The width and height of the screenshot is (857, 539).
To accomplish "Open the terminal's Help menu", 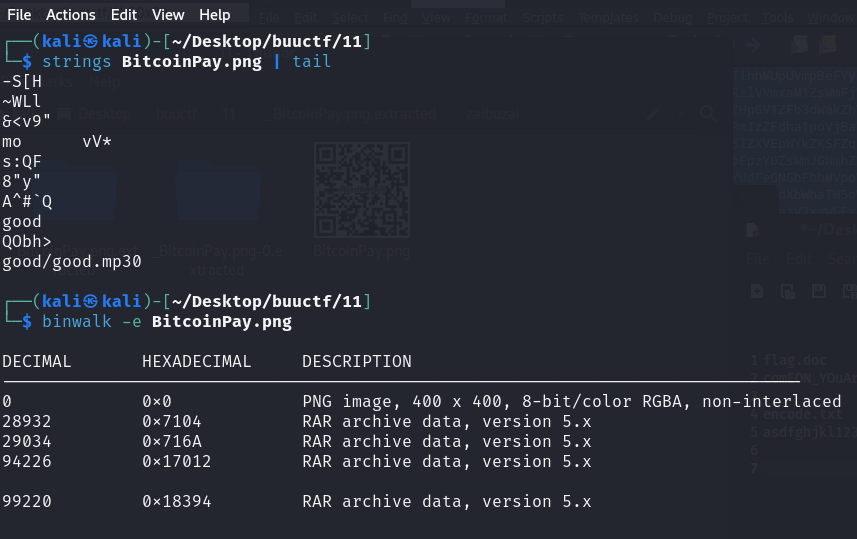I will pos(214,15).
